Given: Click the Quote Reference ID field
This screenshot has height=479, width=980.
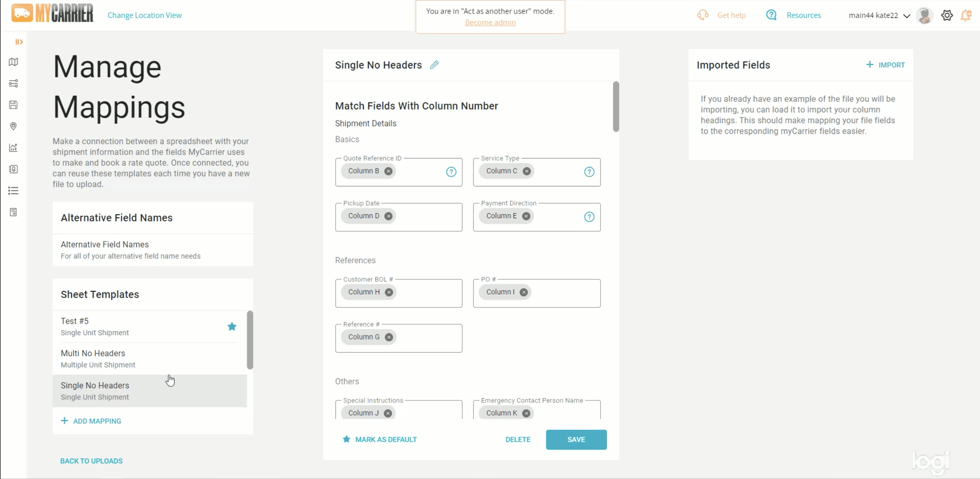Looking at the screenshot, I should point(398,172).
